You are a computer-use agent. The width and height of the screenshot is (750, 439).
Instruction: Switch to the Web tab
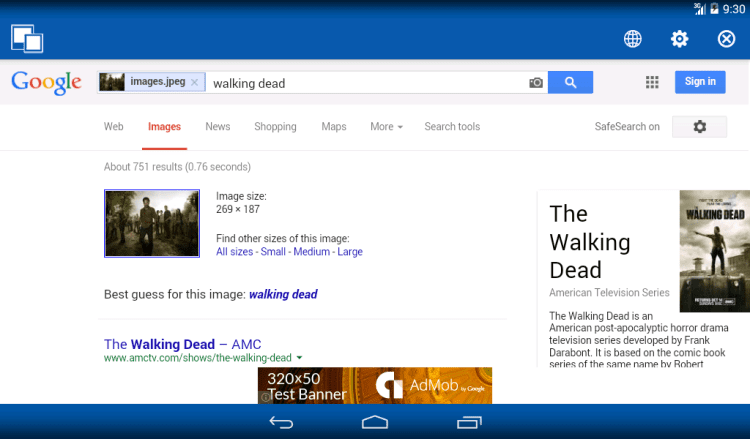(113, 127)
